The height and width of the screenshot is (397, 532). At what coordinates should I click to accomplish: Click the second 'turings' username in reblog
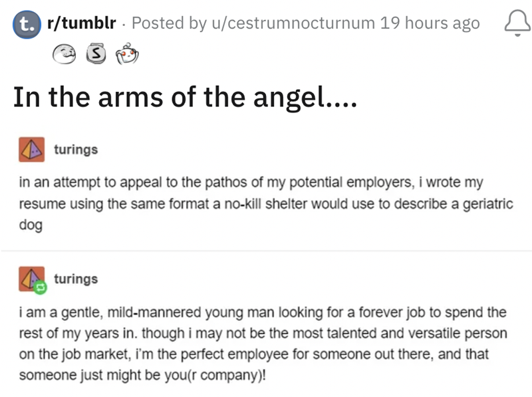coord(75,279)
